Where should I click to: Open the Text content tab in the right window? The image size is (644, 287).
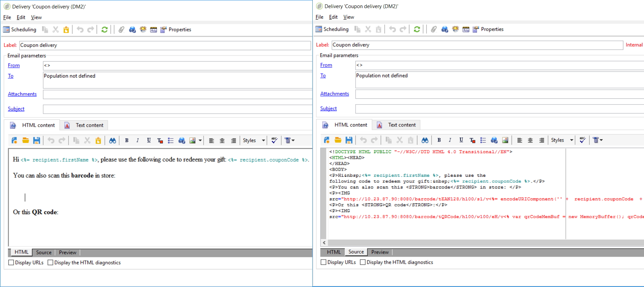click(x=402, y=125)
